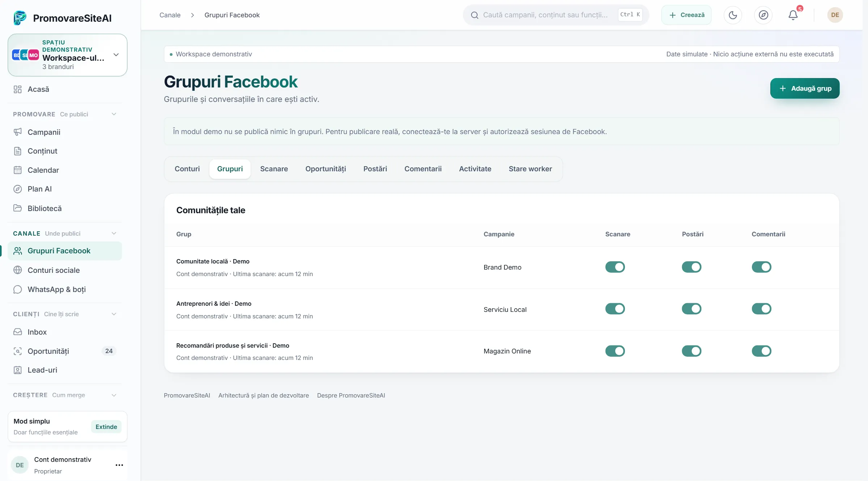
Task: Open Acasă from the sidebar
Action: click(x=65, y=89)
